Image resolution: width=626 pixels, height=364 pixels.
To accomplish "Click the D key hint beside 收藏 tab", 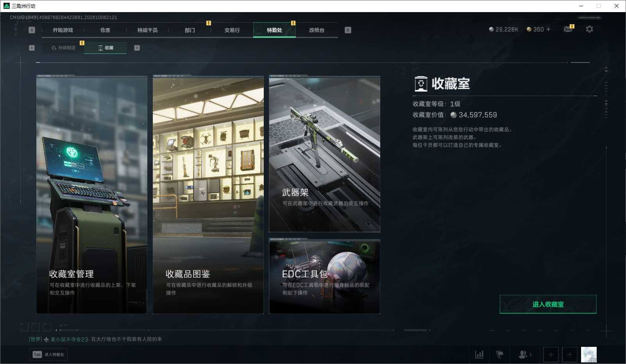I will [137, 48].
